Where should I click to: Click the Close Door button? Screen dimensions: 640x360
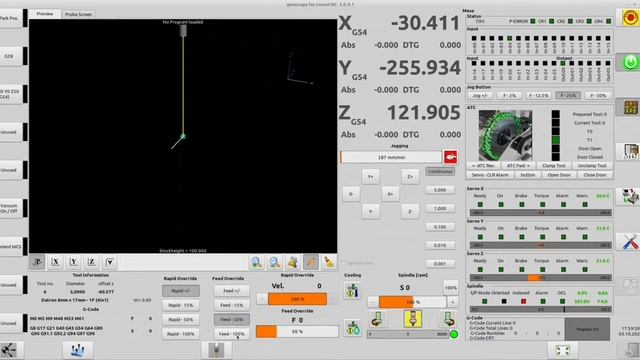(595, 175)
